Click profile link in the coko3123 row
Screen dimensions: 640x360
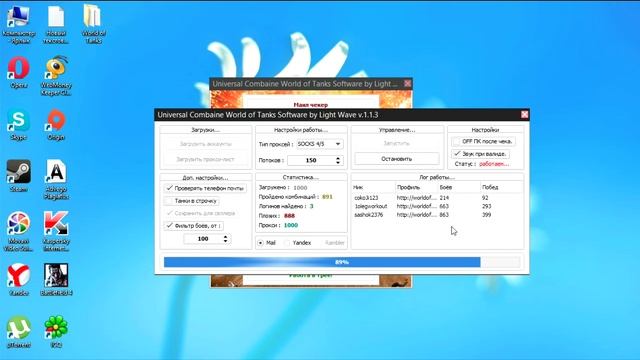click(x=416, y=198)
